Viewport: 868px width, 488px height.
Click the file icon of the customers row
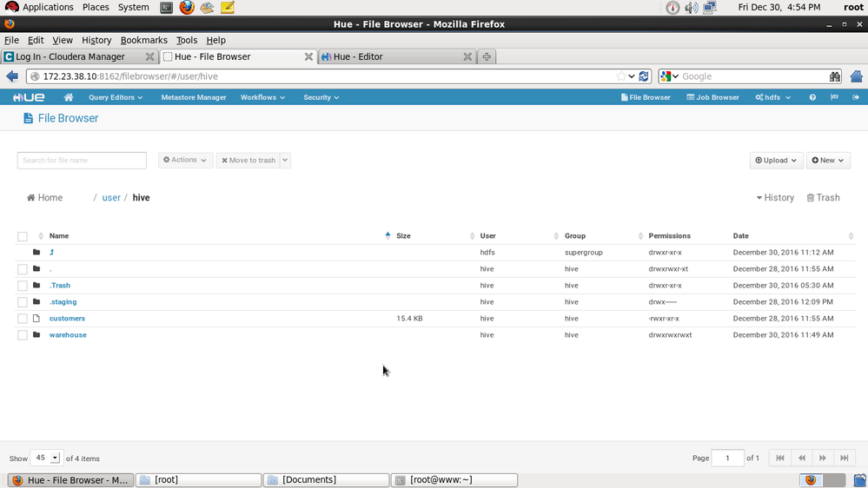tap(36, 318)
